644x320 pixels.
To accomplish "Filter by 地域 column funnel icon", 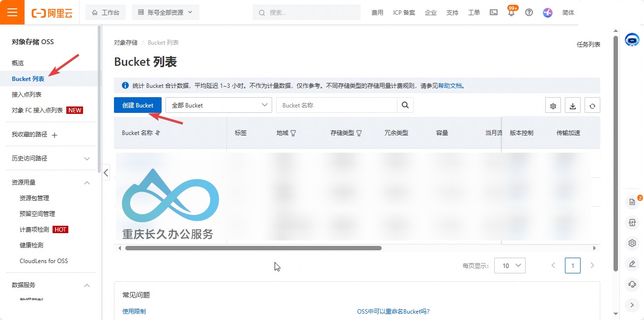I will pos(293,133).
